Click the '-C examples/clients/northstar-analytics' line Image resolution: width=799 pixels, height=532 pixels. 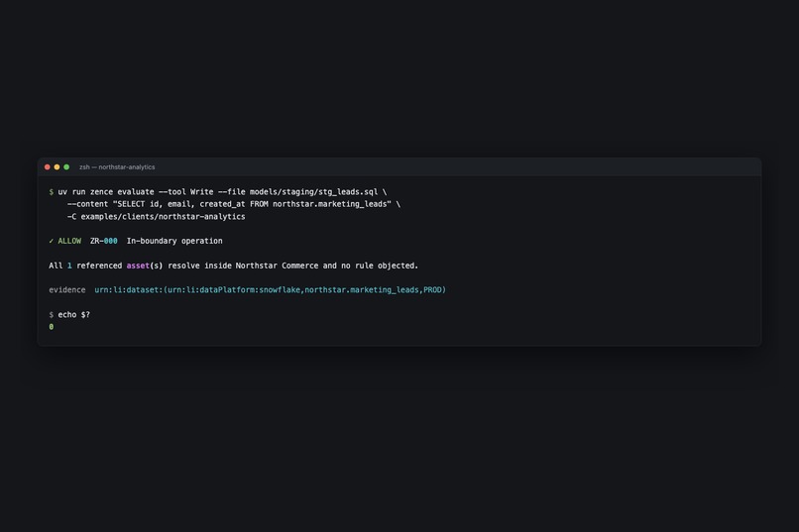click(x=156, y=216)
